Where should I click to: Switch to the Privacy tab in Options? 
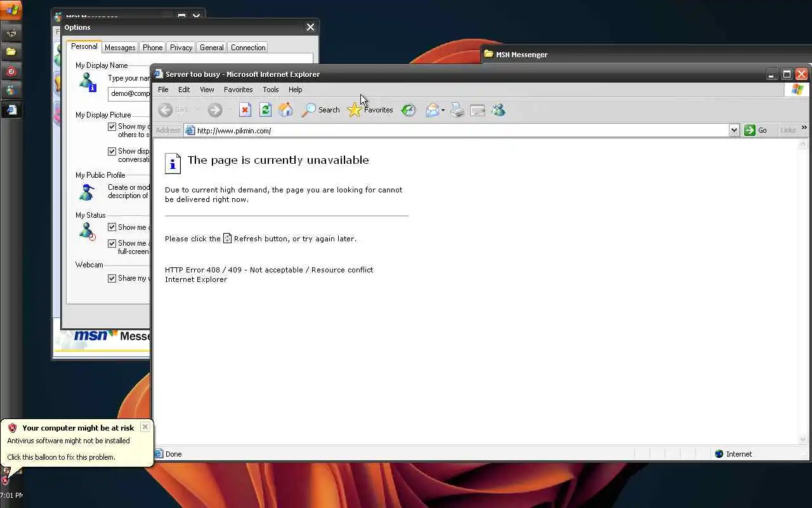point(181,48)
